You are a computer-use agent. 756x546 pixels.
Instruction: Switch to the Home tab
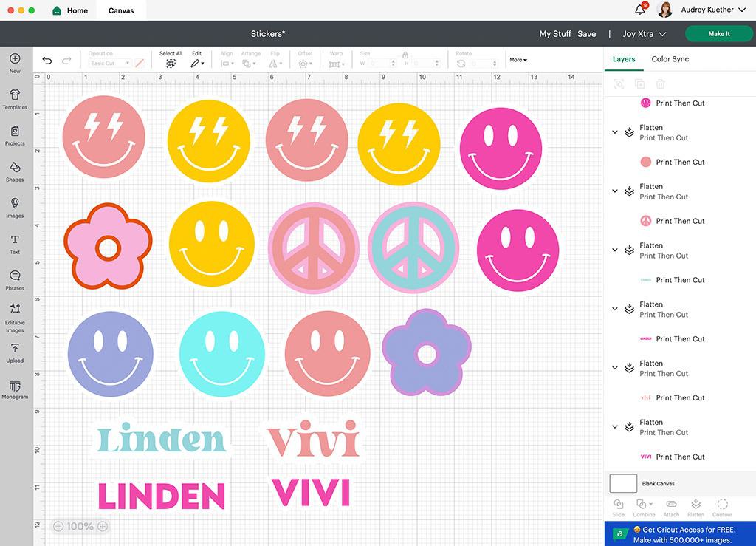click(70, 10)
